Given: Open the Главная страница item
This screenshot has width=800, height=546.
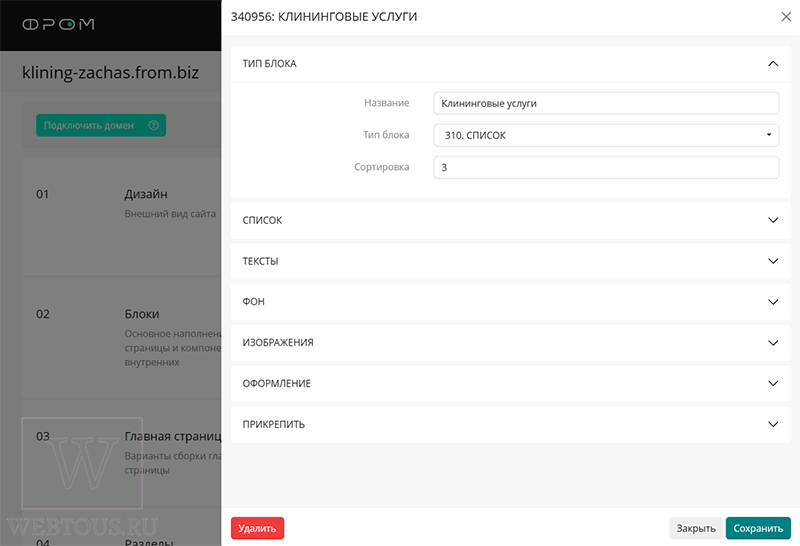Looking at the screenshot, I should (173, 436).
